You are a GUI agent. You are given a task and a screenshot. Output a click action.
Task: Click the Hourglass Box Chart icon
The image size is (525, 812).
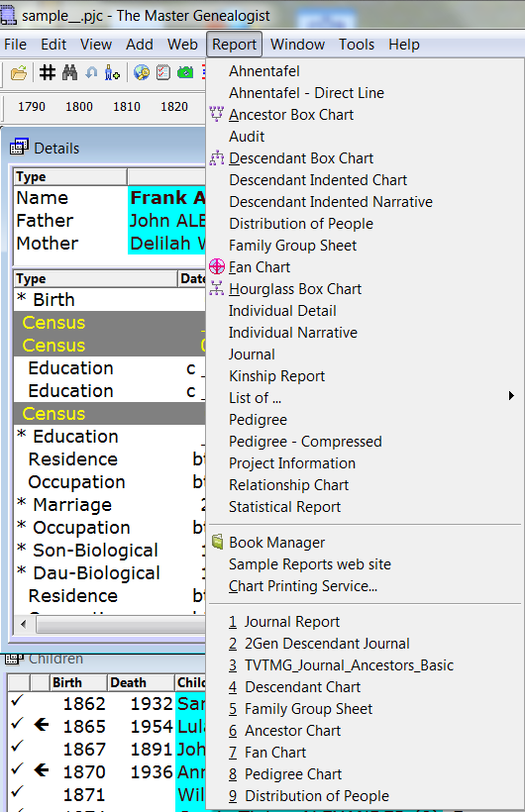point(217,288)
